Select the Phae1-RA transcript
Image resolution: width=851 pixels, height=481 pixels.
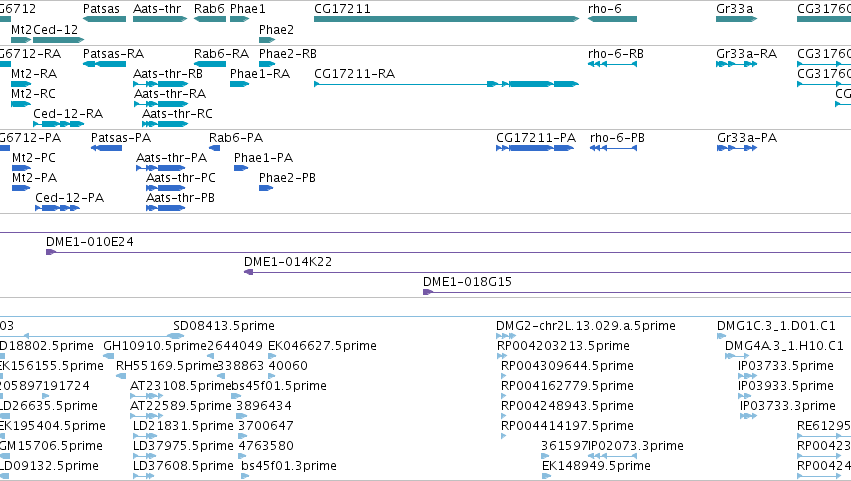[239, 84]
